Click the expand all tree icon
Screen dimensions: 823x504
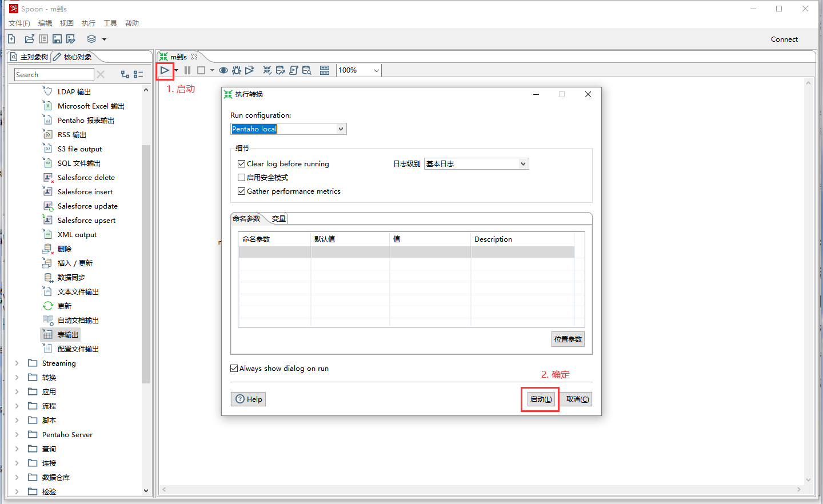click(x=125, y=74)
